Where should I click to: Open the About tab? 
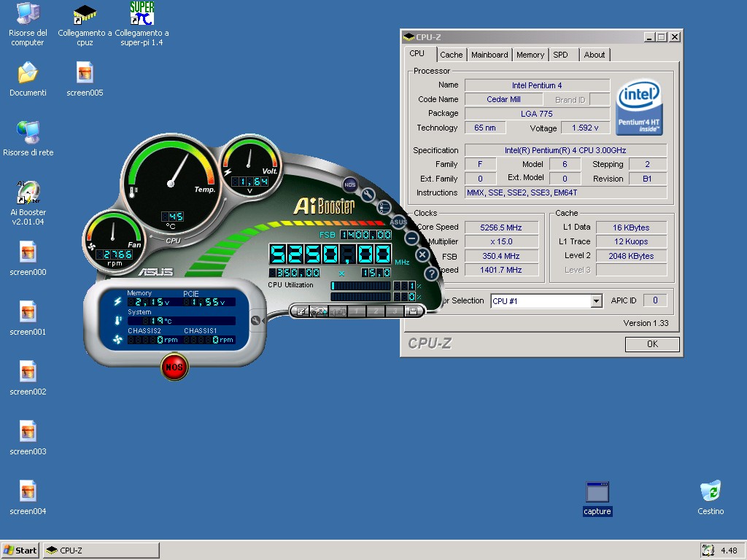click(594, 55)
